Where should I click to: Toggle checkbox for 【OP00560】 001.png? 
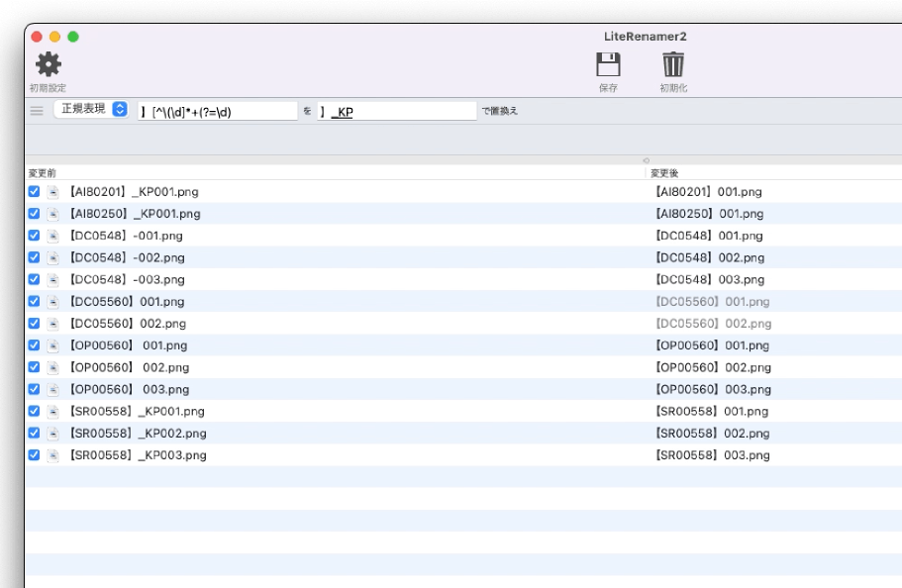35,345
